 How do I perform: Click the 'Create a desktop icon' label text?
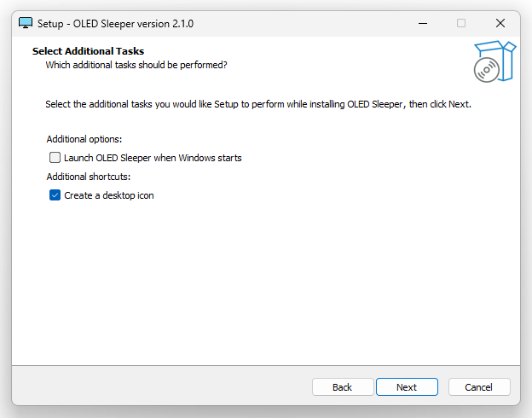[109, 195]
